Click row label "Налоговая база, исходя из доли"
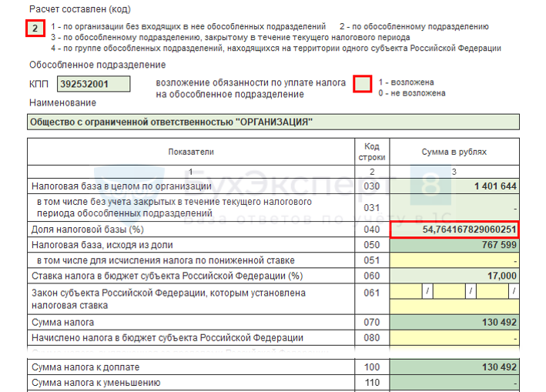Screen dimensions: 546x392 coord(102,245)
